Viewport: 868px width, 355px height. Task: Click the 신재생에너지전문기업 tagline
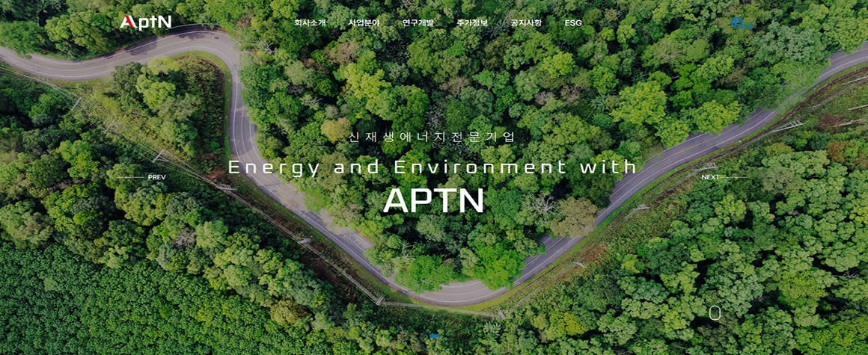433,137
